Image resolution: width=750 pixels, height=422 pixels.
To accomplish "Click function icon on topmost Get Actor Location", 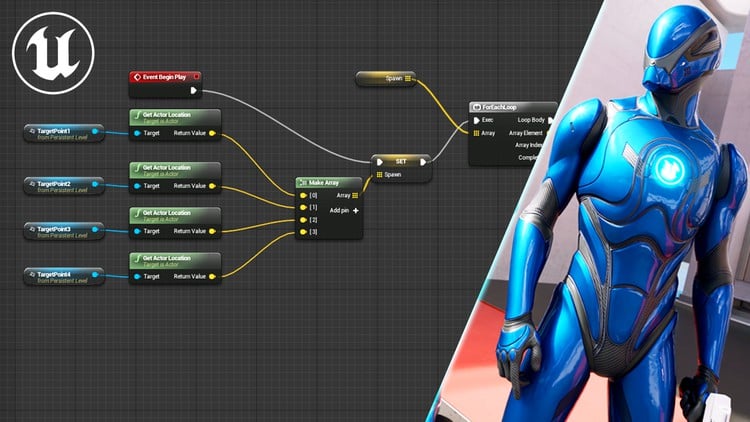I will click(x=137, y=116).
